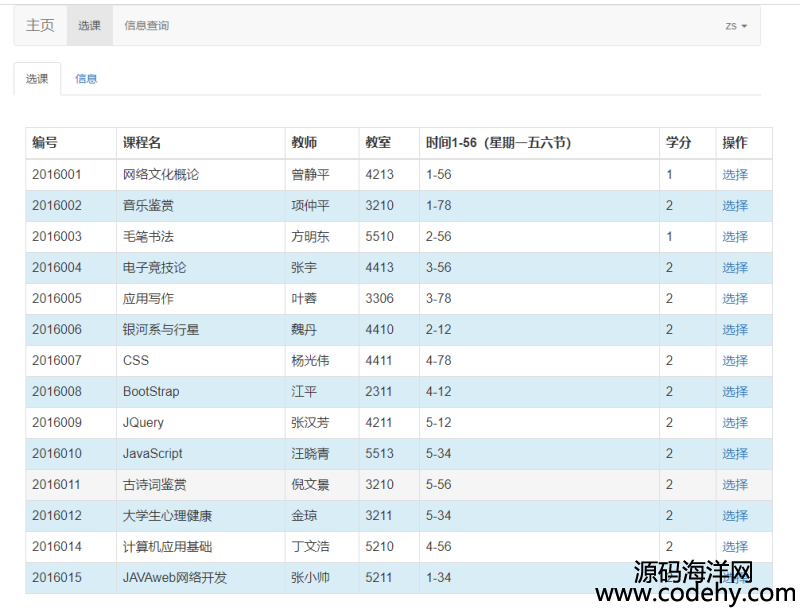Screen dimensions: 800x613
Task: Click classroom number 5510
Action: 379,237
